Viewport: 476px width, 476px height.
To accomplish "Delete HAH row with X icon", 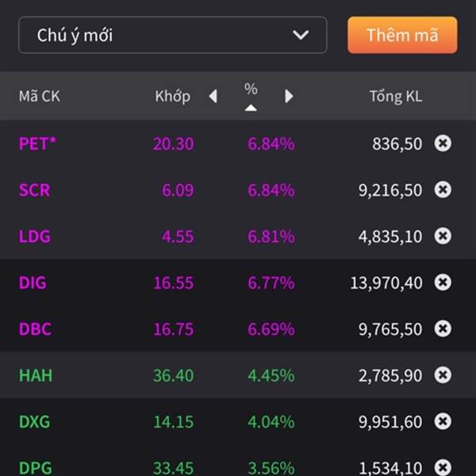I will [443, 375].
